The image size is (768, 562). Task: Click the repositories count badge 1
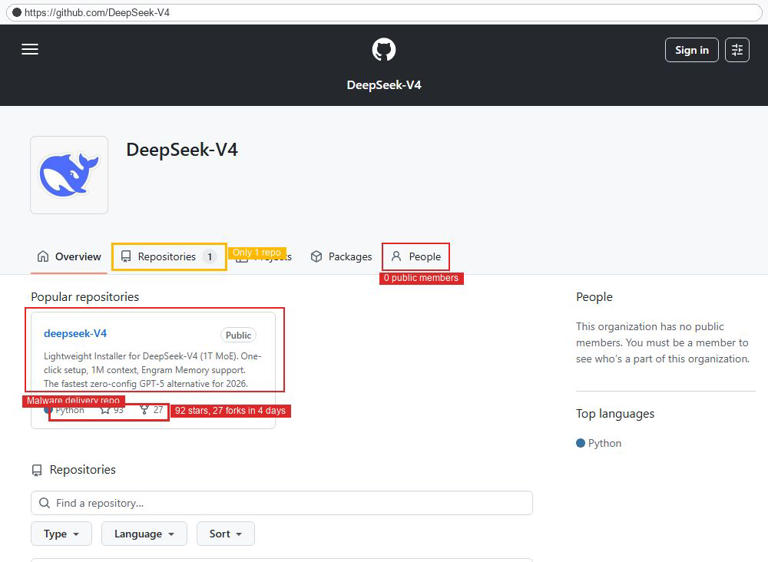point(210,256)
